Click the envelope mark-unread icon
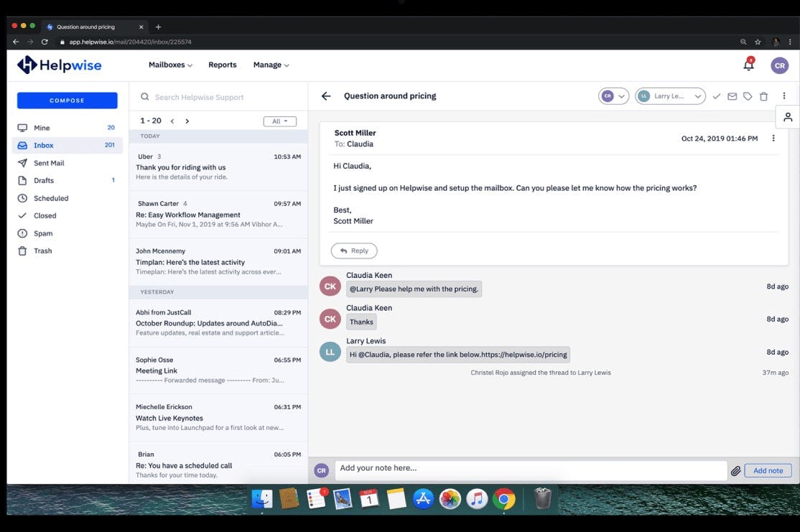This screenshot has width=800, height=532. pos(732,96)
